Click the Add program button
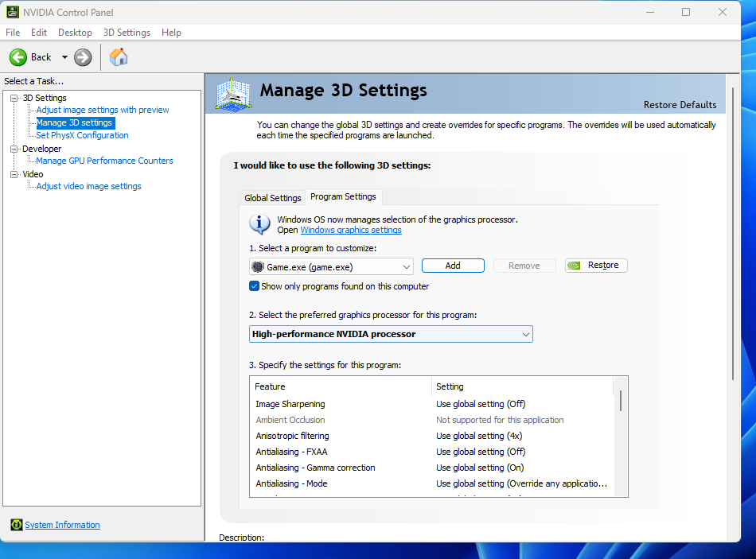Image resolution: width=756 pixels, height=559 pixels. tap(453, 266)
